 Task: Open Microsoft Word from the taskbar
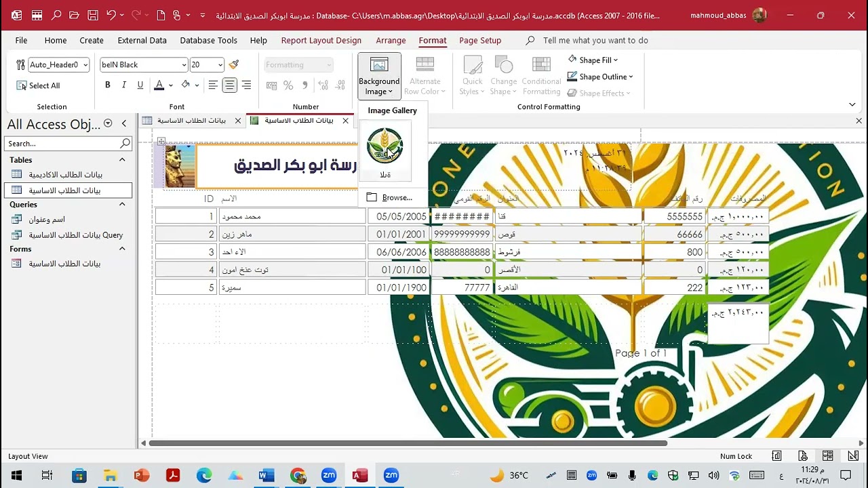(267, 476)
